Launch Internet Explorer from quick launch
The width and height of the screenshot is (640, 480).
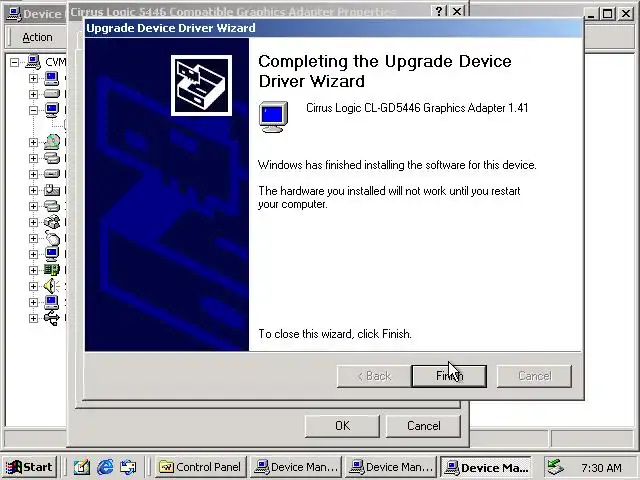pyautogui.click(x=105, y=467)
